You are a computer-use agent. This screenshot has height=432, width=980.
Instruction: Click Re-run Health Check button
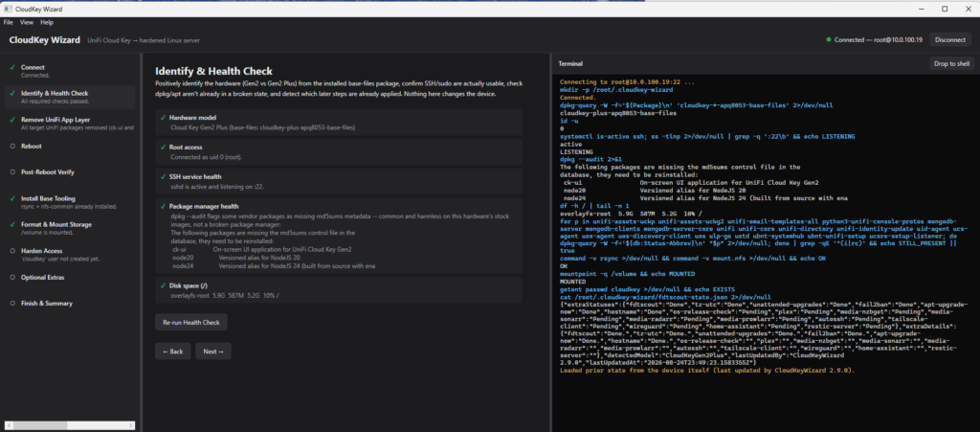(x=191, y=322)
